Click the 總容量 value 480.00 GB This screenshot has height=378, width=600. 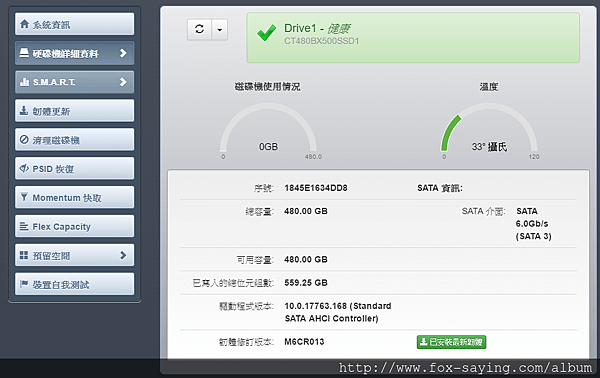pos(306,211)
